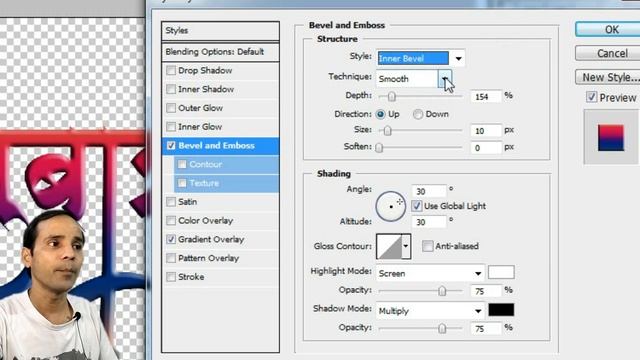Select the Texture sub-option label
The width and height of the screenshot is (640, 360).
pos(204,183)
